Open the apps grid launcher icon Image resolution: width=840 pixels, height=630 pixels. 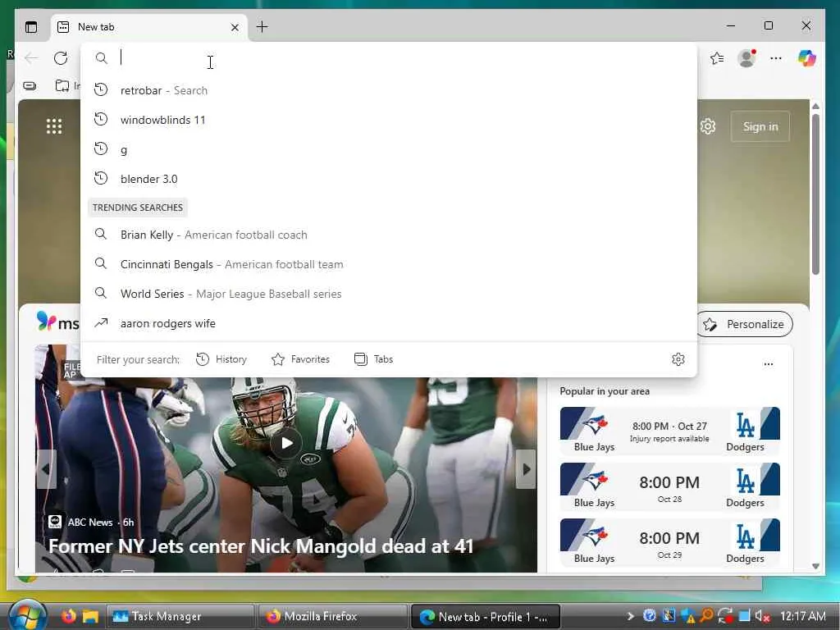point(54,126)
